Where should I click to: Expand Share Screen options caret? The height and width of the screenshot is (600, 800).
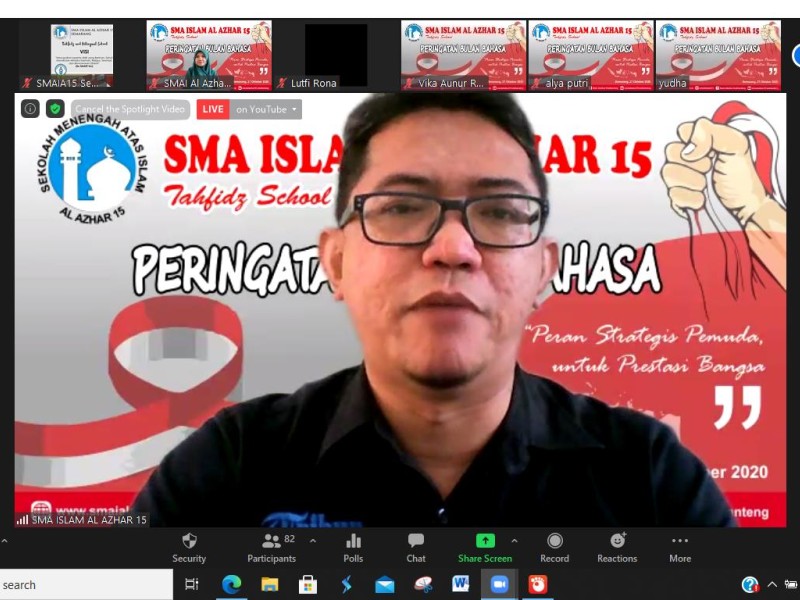[x=514, y=541]
